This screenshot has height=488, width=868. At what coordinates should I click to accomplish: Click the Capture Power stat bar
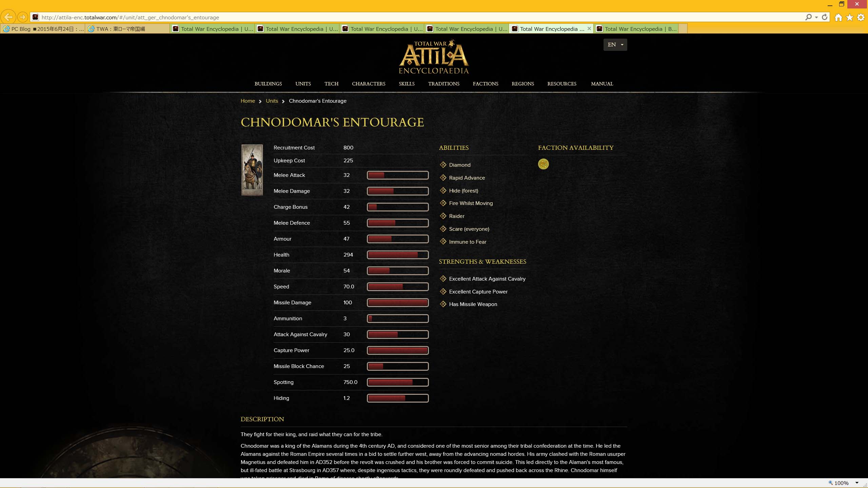[x=397, y=350]
